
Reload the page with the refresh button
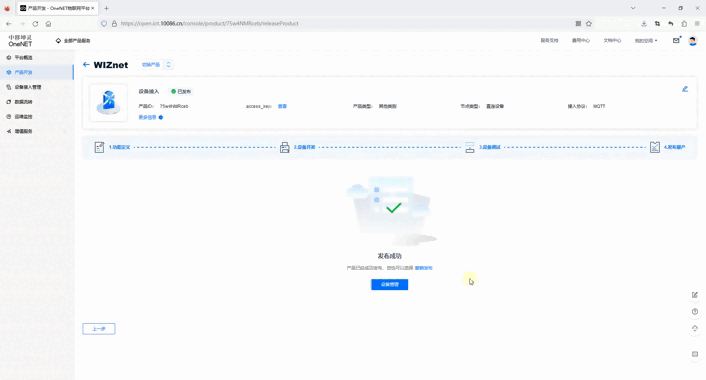click(x=35, y=23)
